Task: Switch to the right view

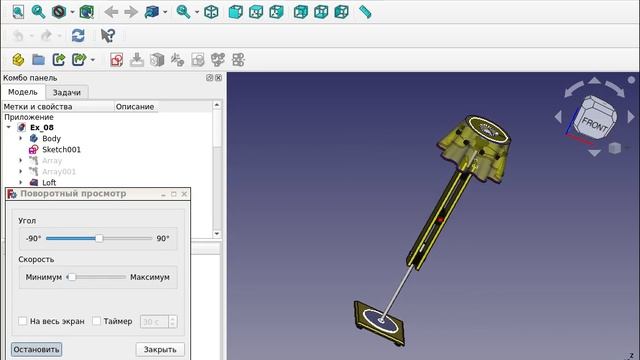Action: pos(276,12)
